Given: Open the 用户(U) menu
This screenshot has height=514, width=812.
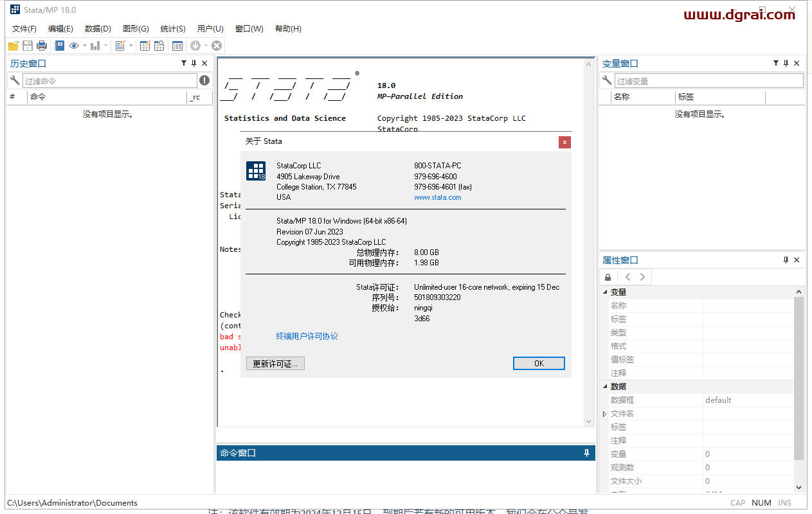Looking at the screenshot, I should click(x=210, y=29).
